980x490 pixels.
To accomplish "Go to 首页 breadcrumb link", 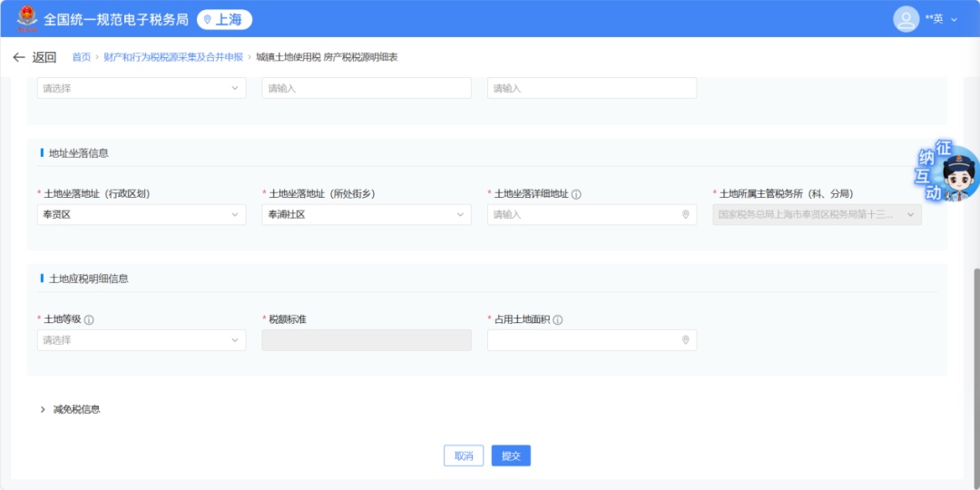I will (82, 57).
